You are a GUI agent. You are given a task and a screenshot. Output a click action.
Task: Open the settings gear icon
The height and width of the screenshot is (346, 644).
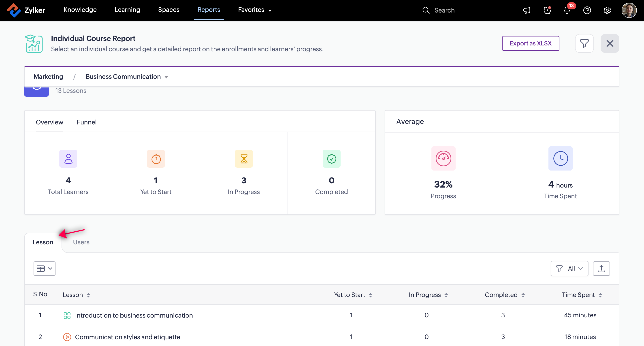point(607,10)
